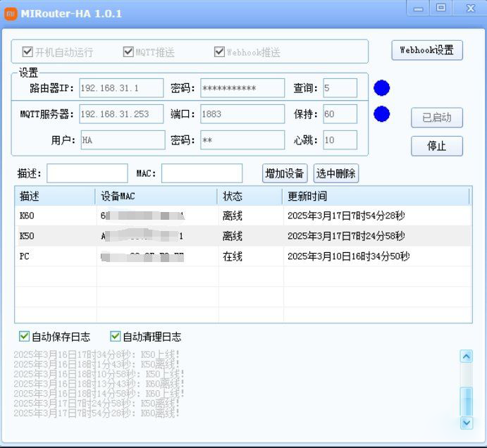Click the log scrollbar up arrow

pos(466,356)
